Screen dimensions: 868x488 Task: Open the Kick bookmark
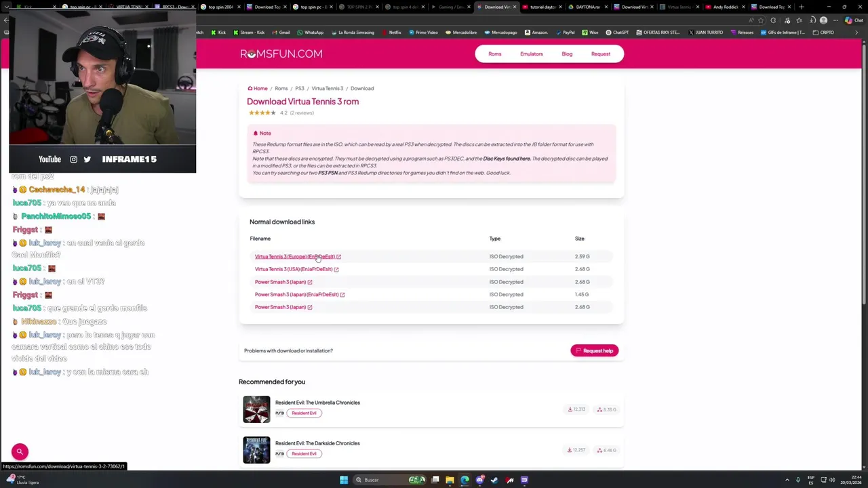tap(219, 33)
